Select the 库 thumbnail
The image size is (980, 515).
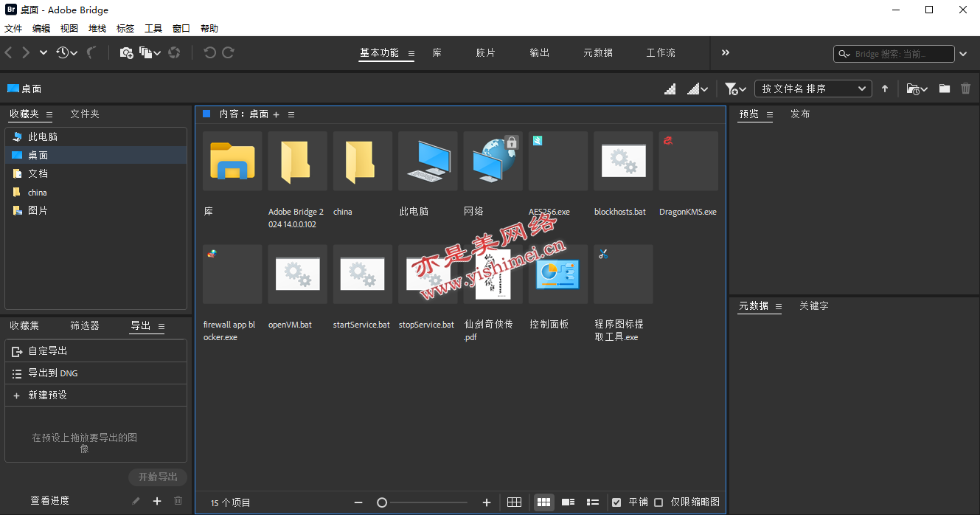(x=232, y=162)
